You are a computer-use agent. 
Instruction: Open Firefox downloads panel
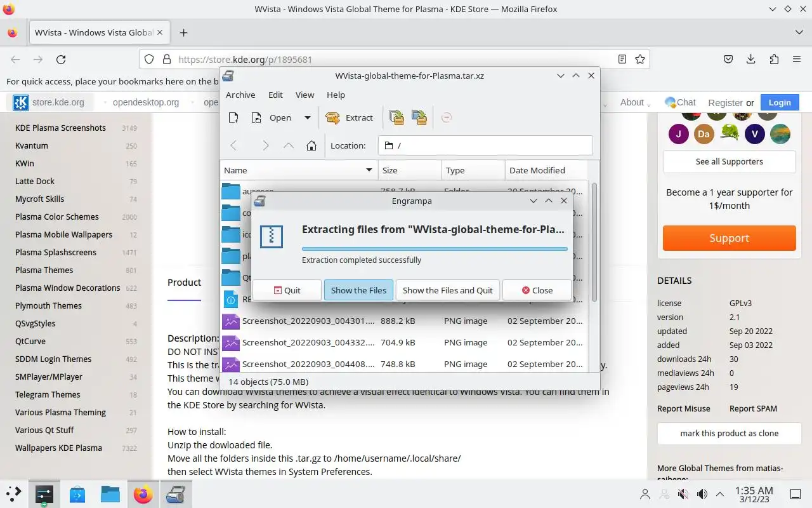click(x=751, y=59)
